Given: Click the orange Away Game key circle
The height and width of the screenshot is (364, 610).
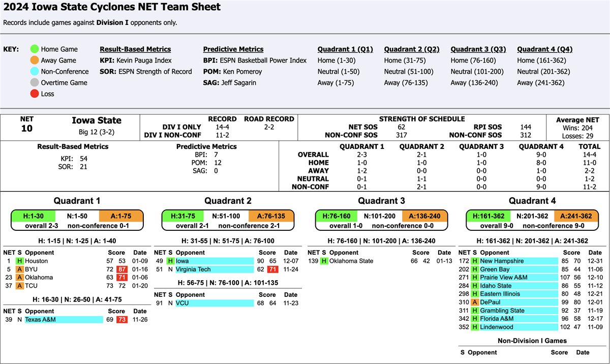Looking at the screenshot, I should 34,60.
